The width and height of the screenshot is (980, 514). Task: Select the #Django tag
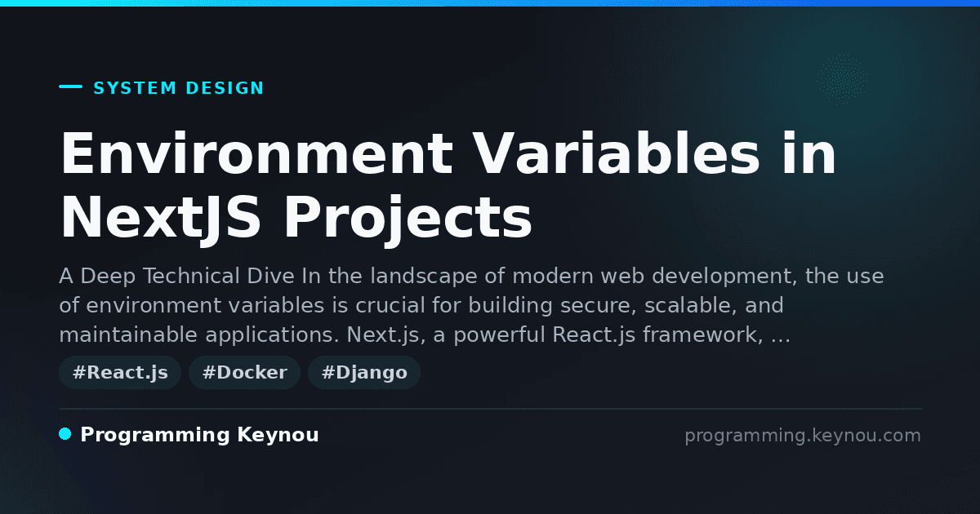(x=364, y=373)
